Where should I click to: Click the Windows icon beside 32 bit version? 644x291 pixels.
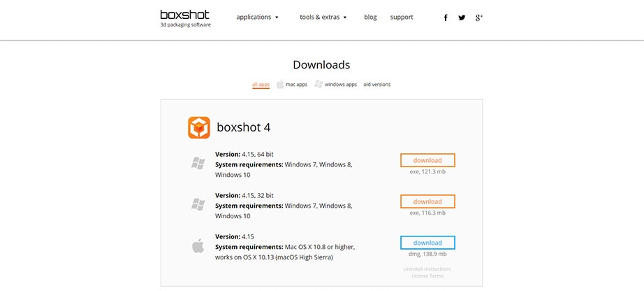pyautogui.click(x=198, y=204)
